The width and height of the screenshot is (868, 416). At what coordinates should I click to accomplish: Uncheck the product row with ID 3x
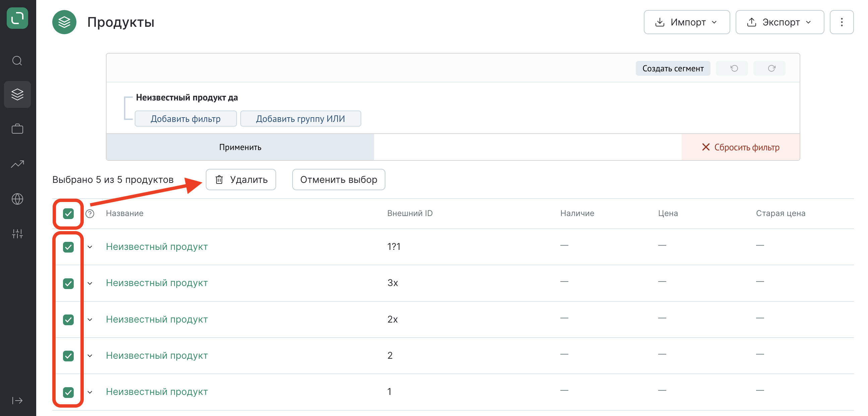coord(68,284)
